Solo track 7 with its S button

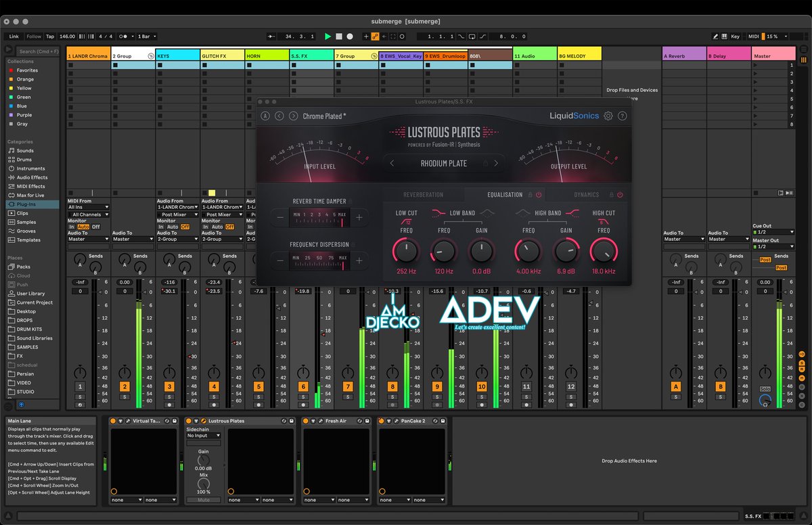tap(348, 396)
